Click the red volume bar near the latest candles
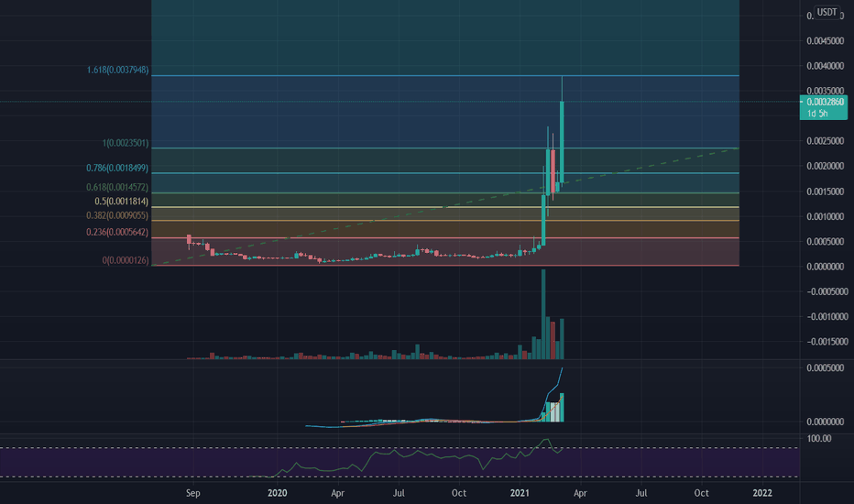Screen dimensions: 854x504 point(553,340)
